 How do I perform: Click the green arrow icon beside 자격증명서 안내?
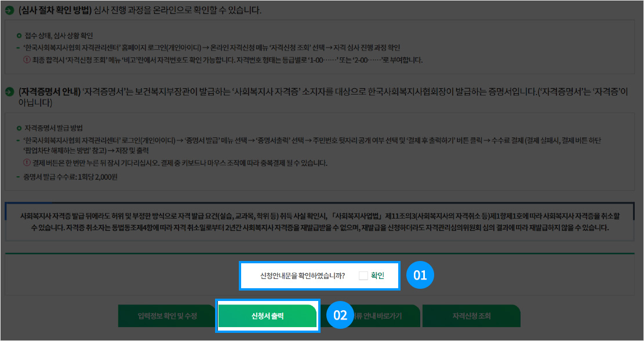9,92
